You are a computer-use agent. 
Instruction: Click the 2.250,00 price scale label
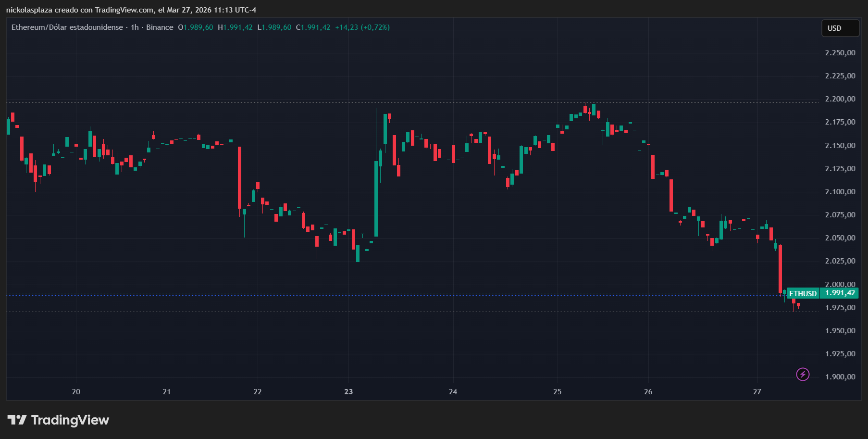(840, 53)
